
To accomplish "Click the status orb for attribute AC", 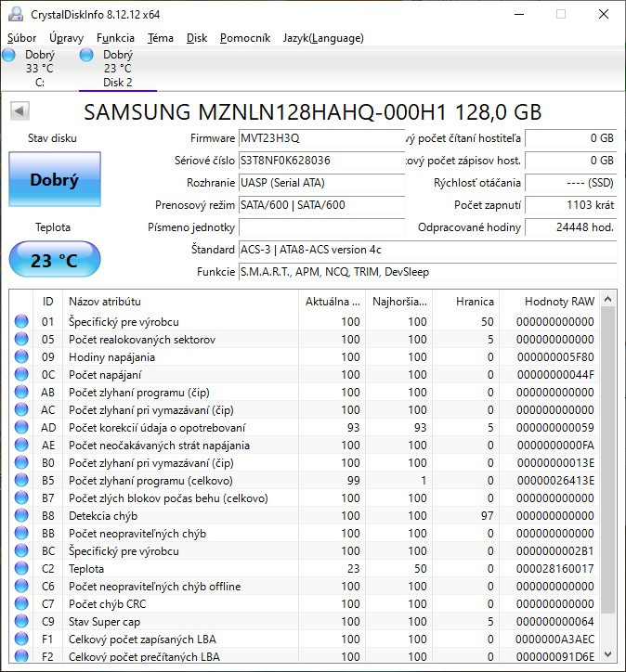I will (x=21, y=409).
